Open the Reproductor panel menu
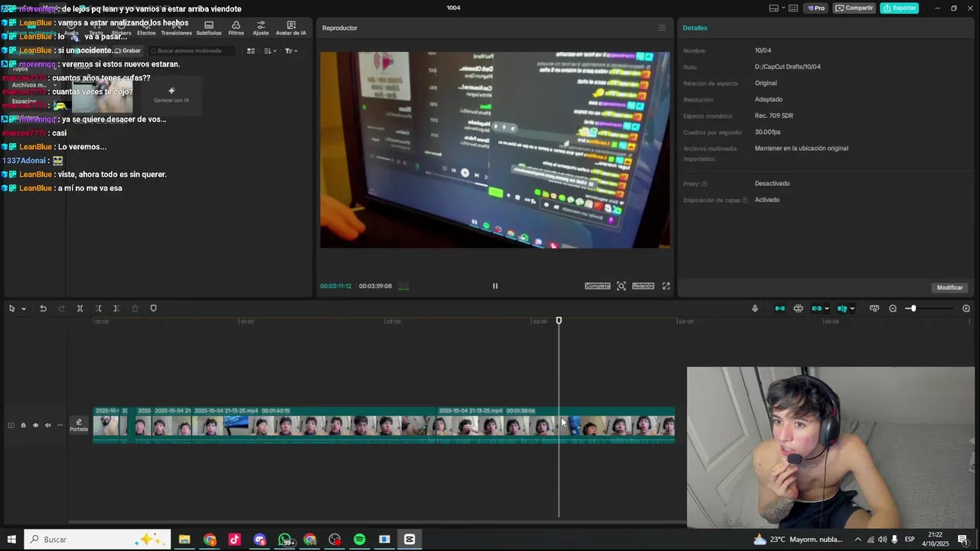Image resolution: width=980 pixels, height=551 pixels. 662,28
